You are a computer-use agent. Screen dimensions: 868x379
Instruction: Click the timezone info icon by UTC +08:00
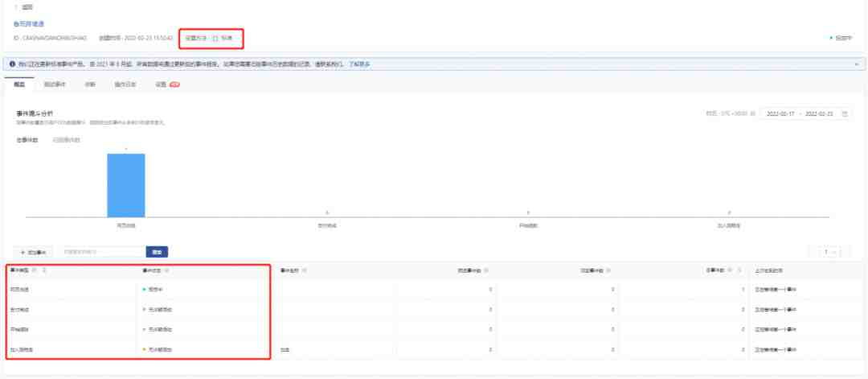point(753,113)
